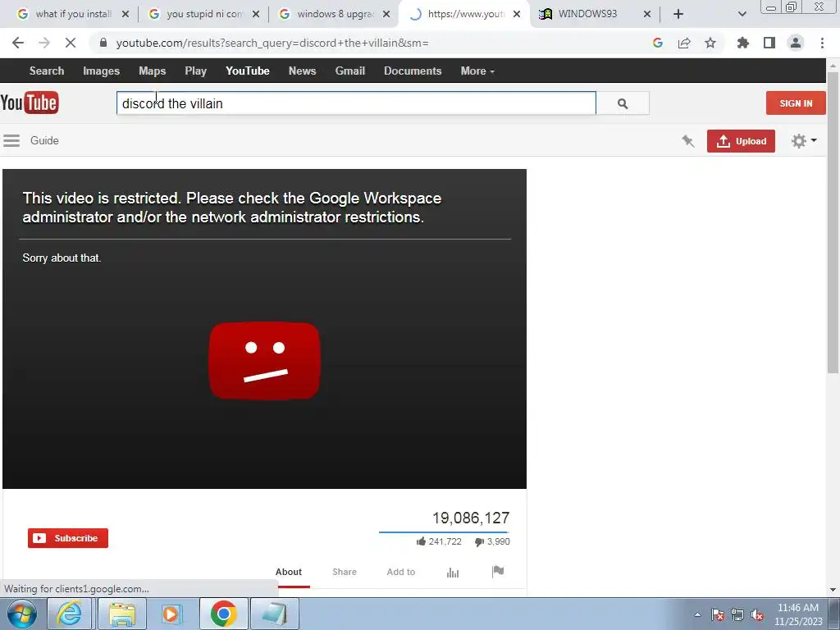Open Internet Explorer from taskbar

tap(70, 614)
